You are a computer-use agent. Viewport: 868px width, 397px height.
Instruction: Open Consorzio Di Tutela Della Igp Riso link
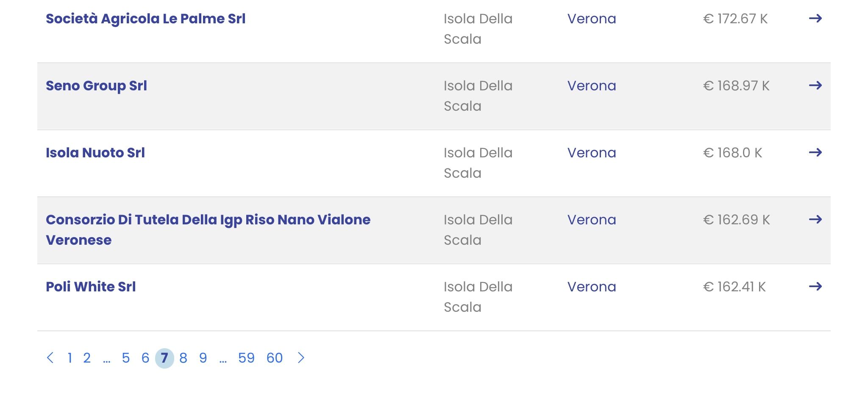[x=208, y=230]
